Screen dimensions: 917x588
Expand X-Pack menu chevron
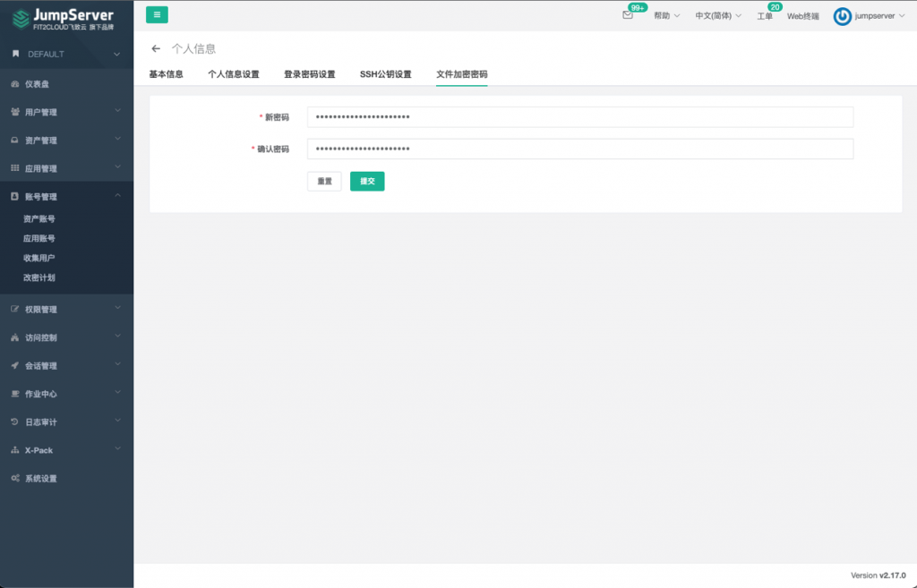117,448
